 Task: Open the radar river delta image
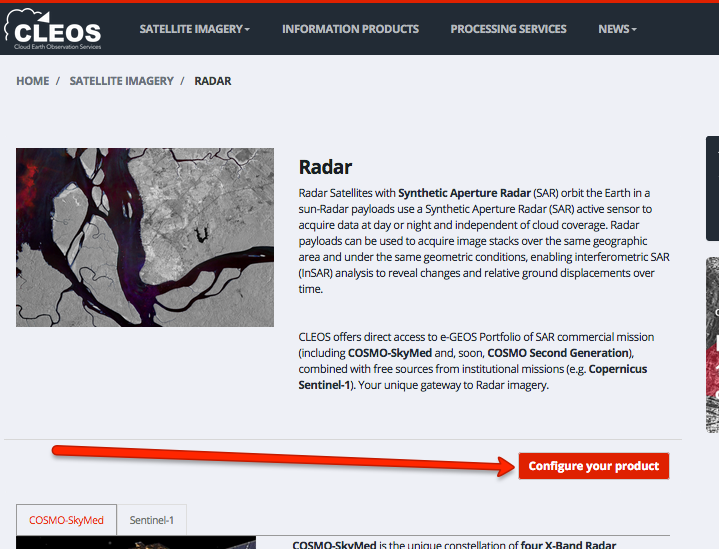145,237
